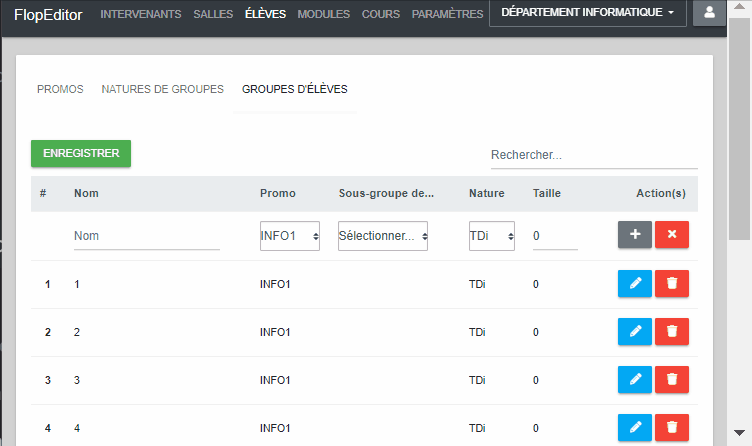This screenshot has width=752, height=446.
Task: Edit group row 1 with pencil icon
Action: (x=634, y=283)
